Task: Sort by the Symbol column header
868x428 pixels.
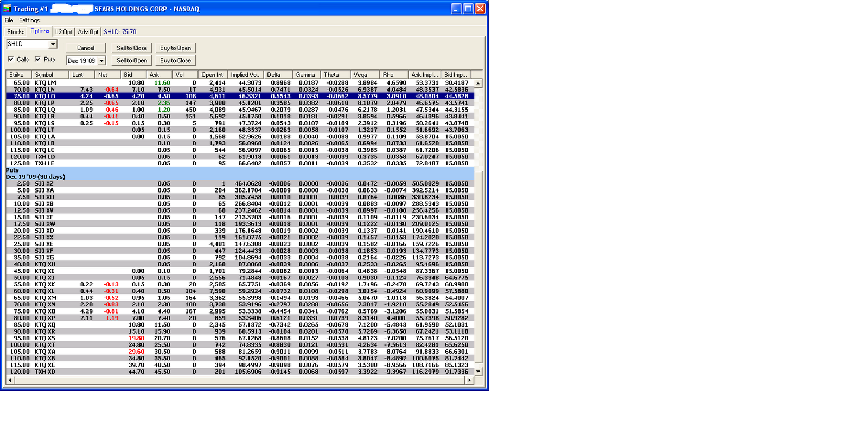Action: coord(50,75)
